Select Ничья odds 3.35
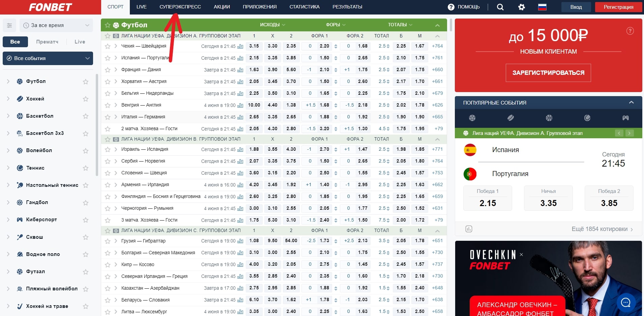 [x=548, y=198]
